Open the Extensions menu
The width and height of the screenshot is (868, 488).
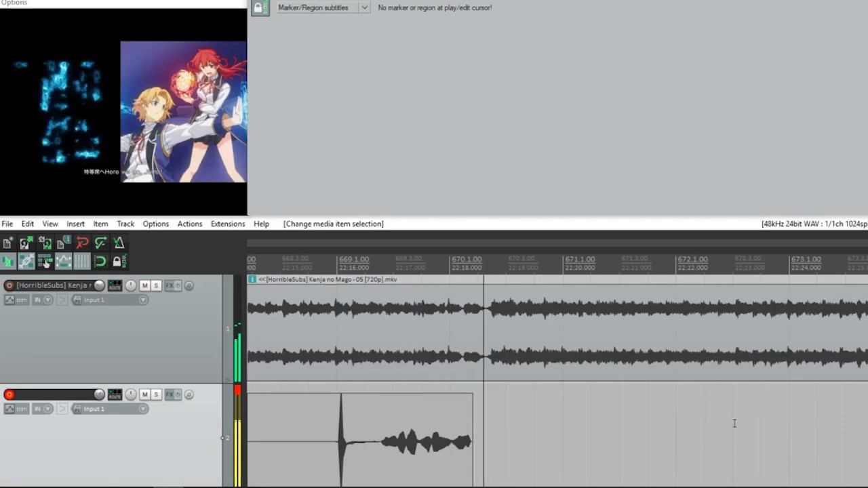point(227,224)
